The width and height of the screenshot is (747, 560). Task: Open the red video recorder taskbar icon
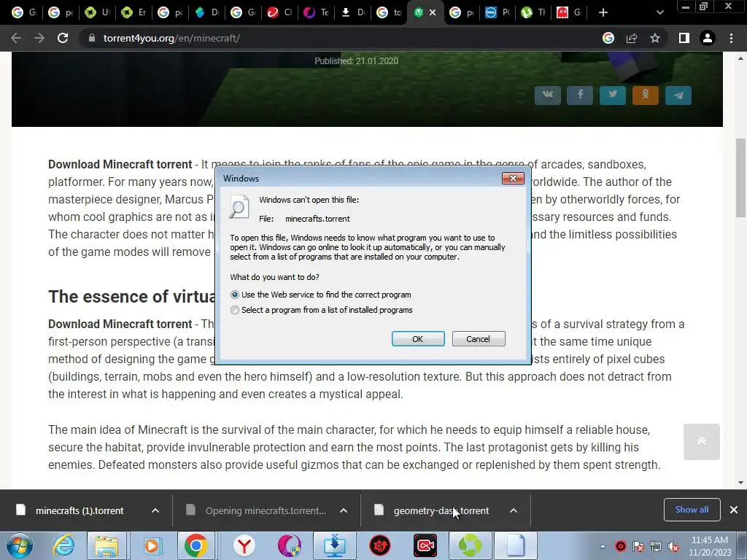pyautogui.click(x=425, y=545)
